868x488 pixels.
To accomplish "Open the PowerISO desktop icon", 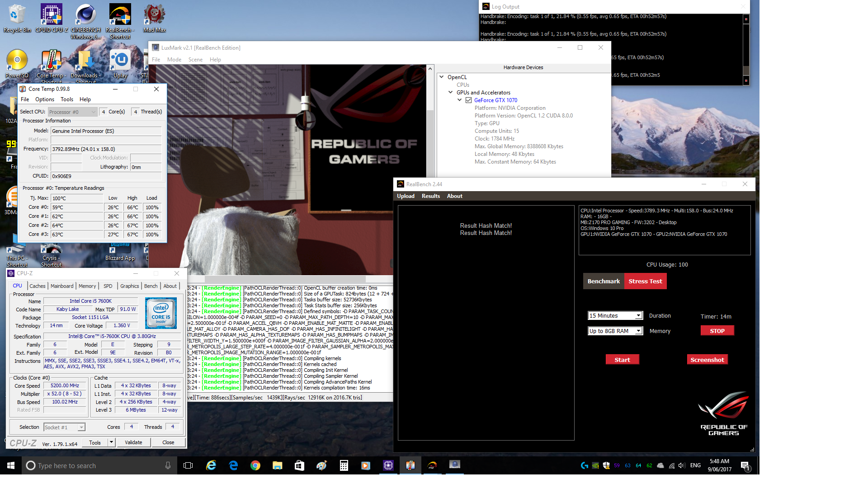I will [17, 64].
